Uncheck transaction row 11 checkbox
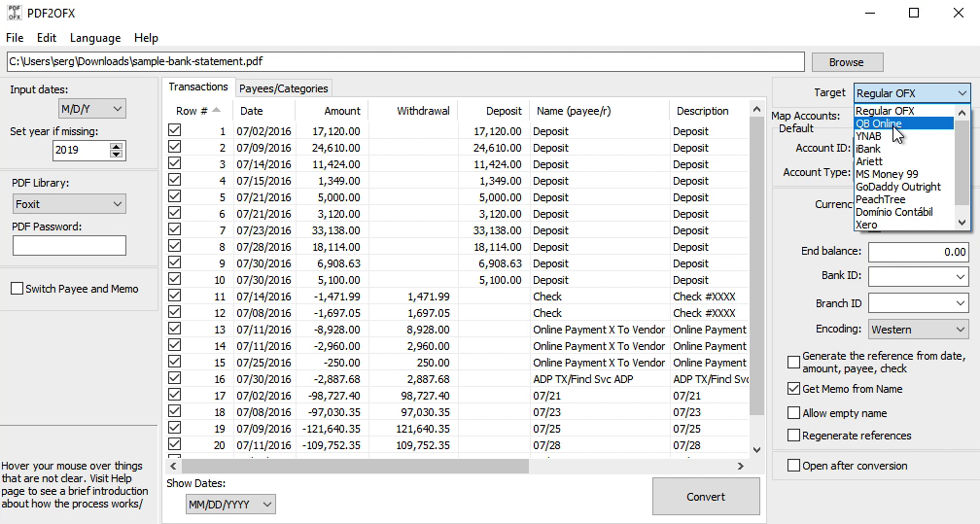The image size is (980, 524). [x=174, y=296]
